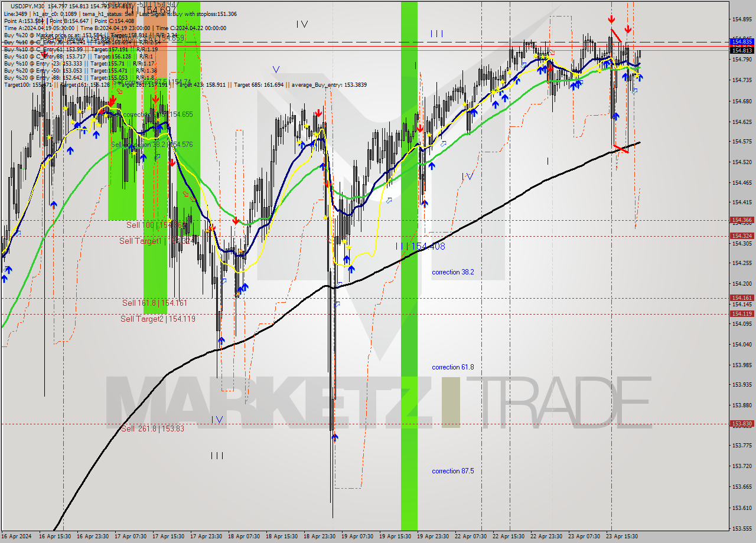Click the 'USDJPY,M30' chart title text
The height and width of the screenshot is (543, 756).
pos(27,5)
